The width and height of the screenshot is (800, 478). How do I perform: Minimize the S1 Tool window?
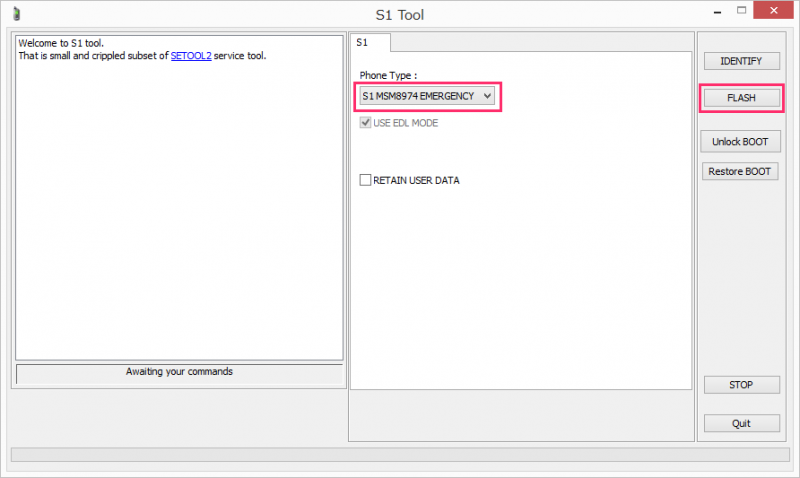(x=717, y=12)
